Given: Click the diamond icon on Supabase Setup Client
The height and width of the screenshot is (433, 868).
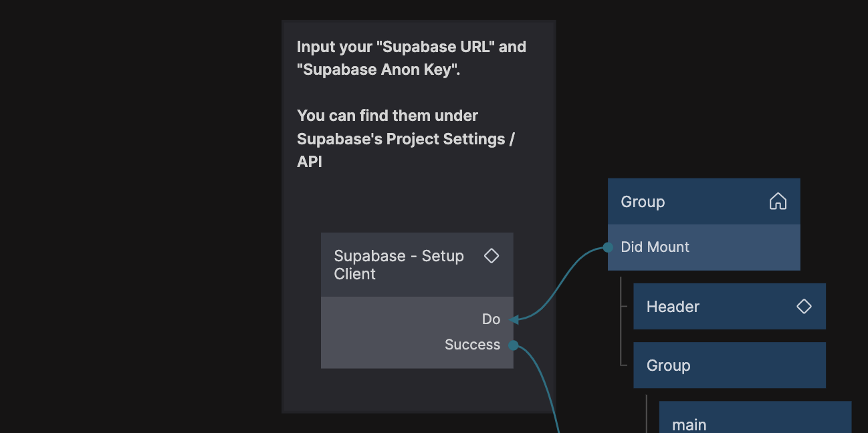Looking at the screenshot, I should [492, 256].
